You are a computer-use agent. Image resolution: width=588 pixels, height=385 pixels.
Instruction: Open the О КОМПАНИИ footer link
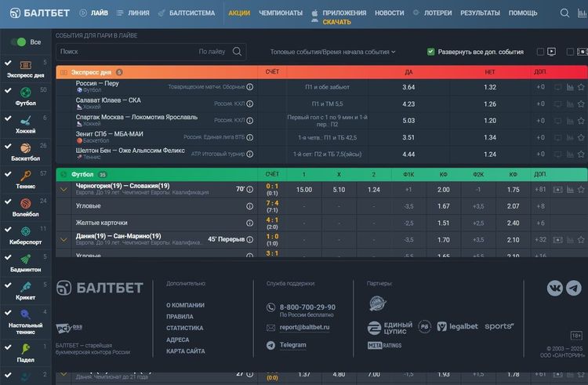pyautogui.click(x=185, y=305)
